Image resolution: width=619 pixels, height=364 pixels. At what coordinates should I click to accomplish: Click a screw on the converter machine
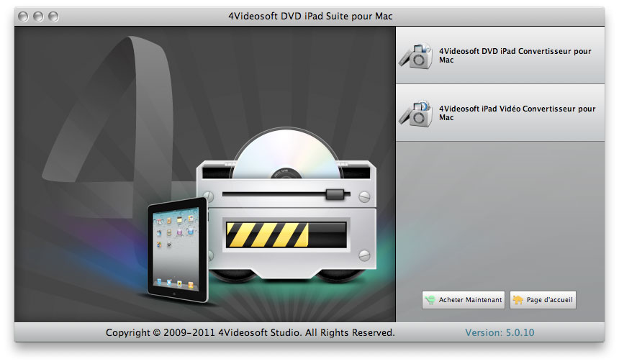coord(209,195)
